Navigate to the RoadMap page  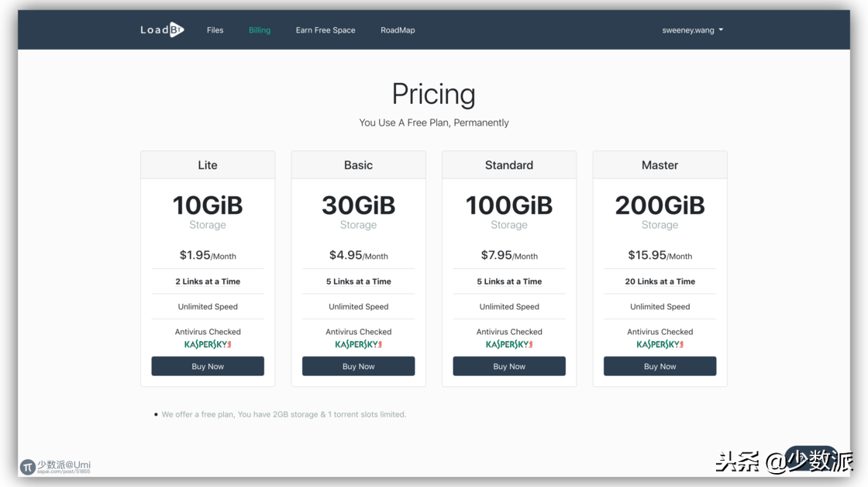coord(398,30)
